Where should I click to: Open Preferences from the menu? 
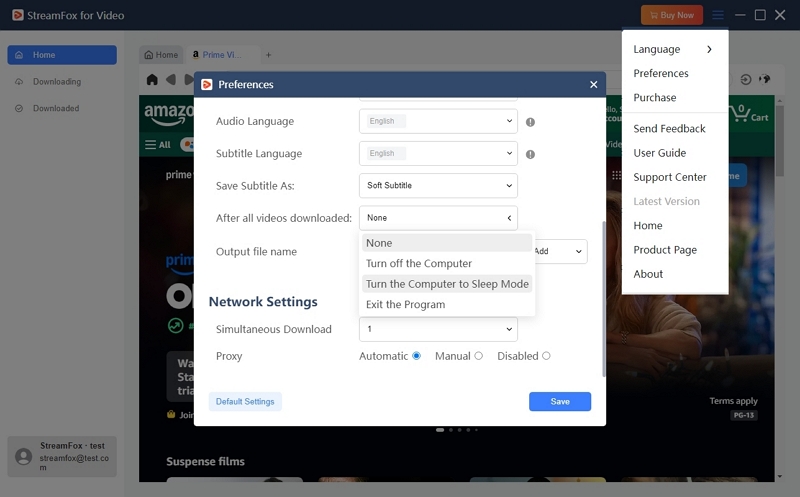tap(674, 73)
